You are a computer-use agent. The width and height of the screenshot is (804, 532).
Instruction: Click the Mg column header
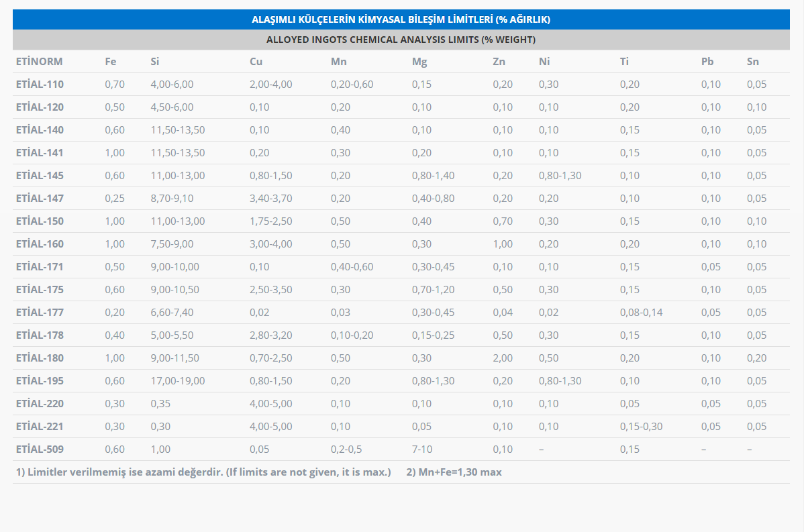[419, 62]
